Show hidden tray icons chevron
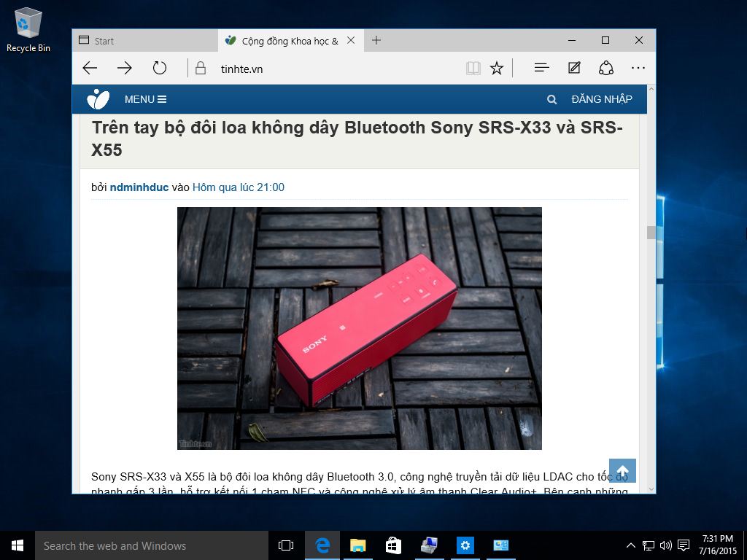The image size is (747, 560). tap(630, 545)
